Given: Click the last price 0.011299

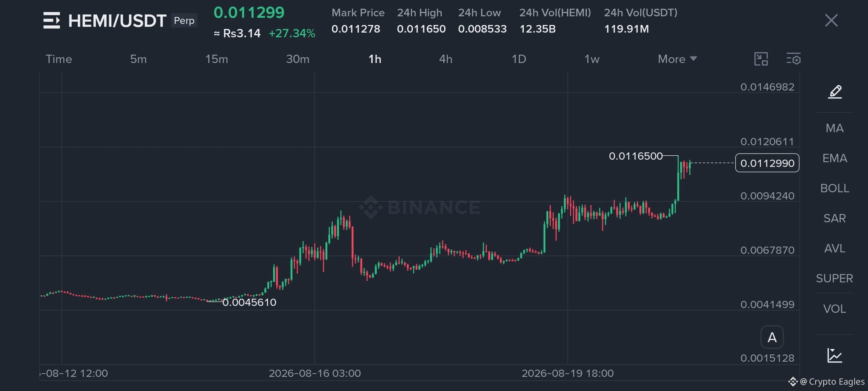Looking at the screenshot, I should 249,13.
